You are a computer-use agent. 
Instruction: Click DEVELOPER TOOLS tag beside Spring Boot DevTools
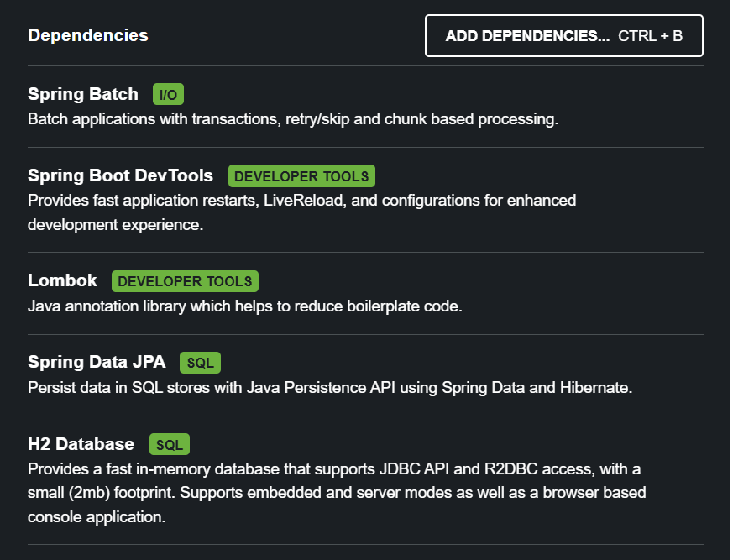[x=301, y=176]
